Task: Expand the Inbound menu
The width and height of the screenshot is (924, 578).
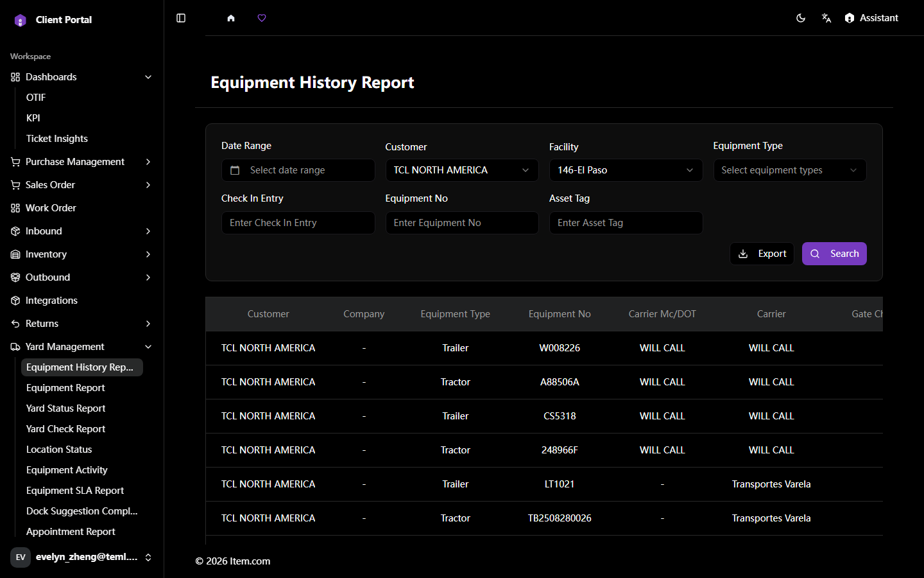Action: pyautogui.click(x=82, y=231)
